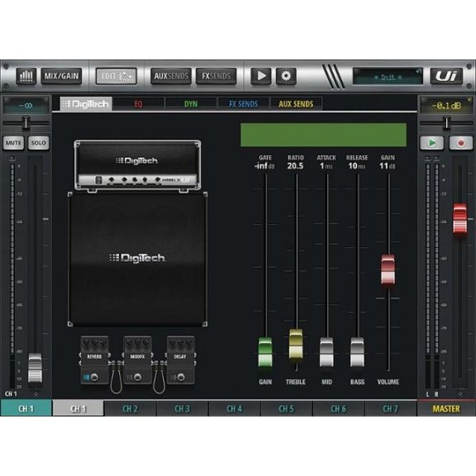Open the MIX/GAIN view
Viewport: 476px width, 476px height.
pos(61,76)
